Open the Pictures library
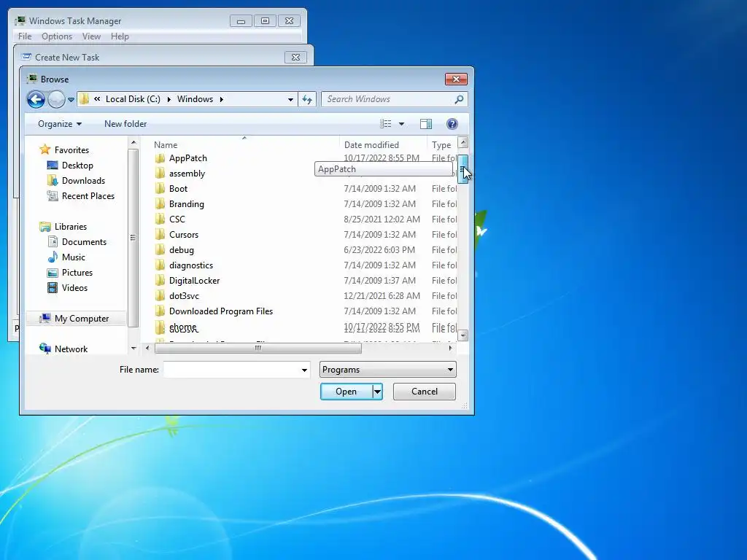747x560 pixels. pyautogui.click(x=77, y=273)
